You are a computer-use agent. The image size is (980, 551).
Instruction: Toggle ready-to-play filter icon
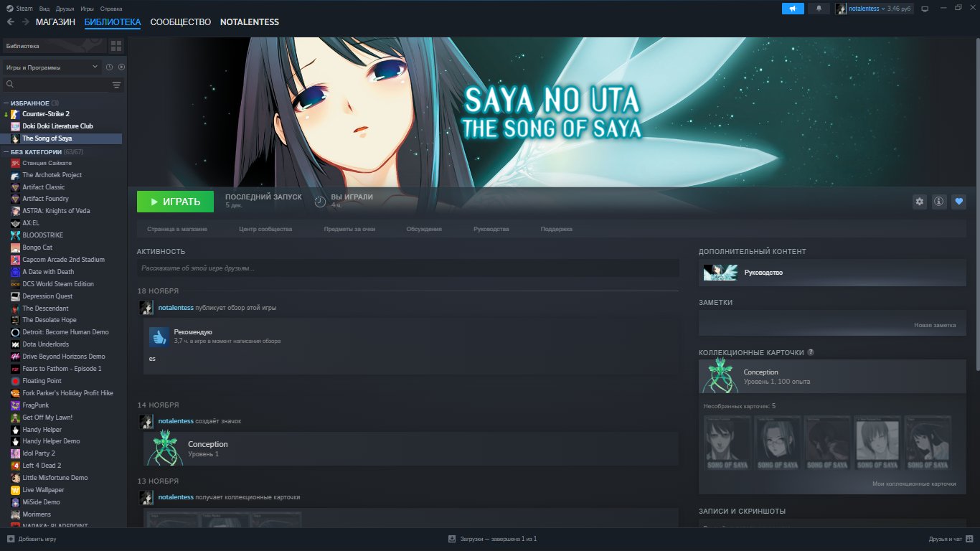(x=121, y=67)
